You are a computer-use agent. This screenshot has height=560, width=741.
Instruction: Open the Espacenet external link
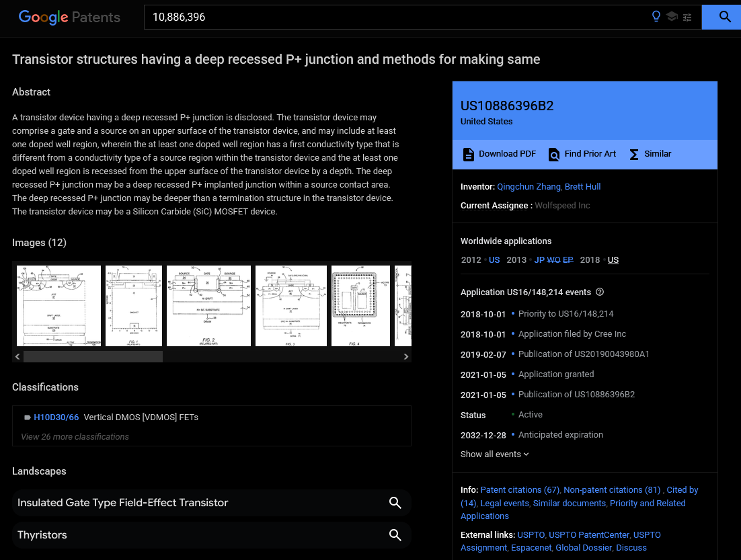[531, 548]
